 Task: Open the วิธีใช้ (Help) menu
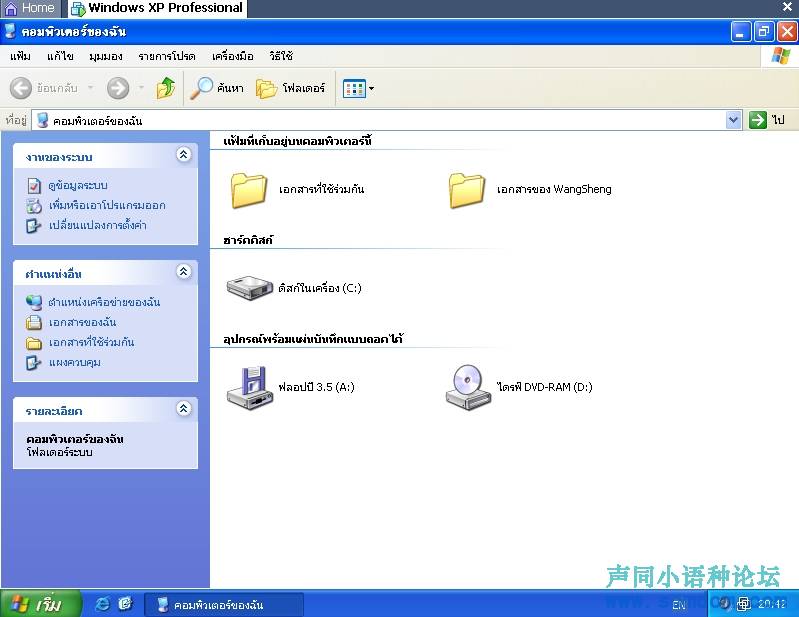tap(281, 56)
